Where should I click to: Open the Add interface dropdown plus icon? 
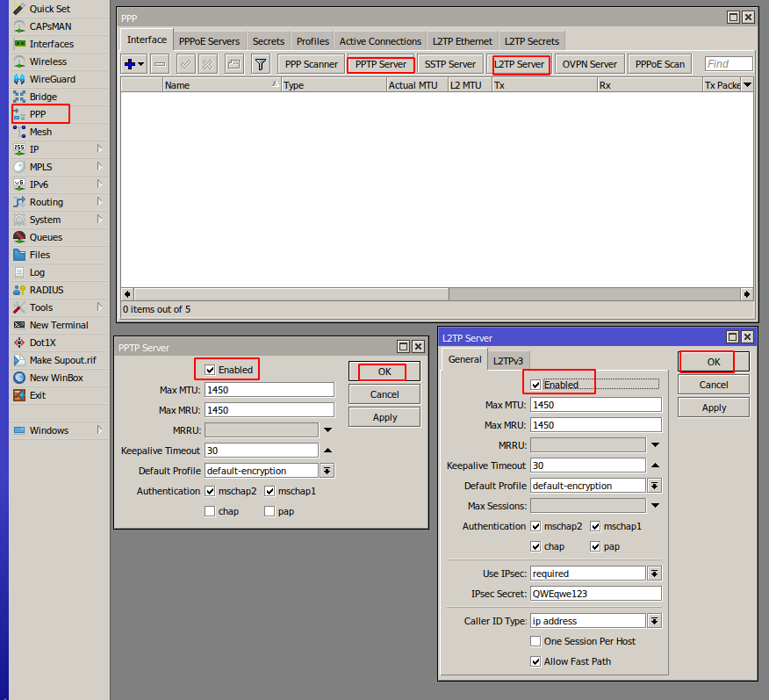128,63
